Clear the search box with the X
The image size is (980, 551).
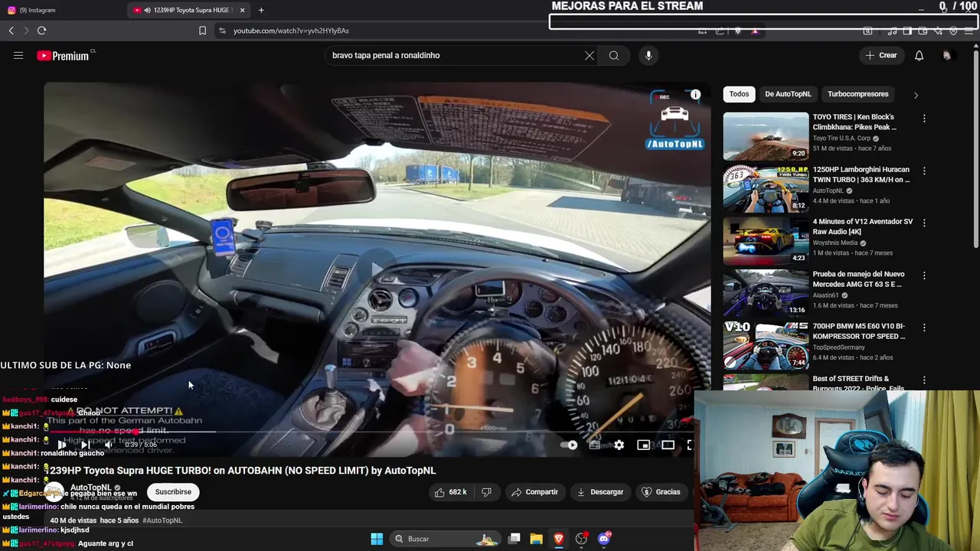590,55
